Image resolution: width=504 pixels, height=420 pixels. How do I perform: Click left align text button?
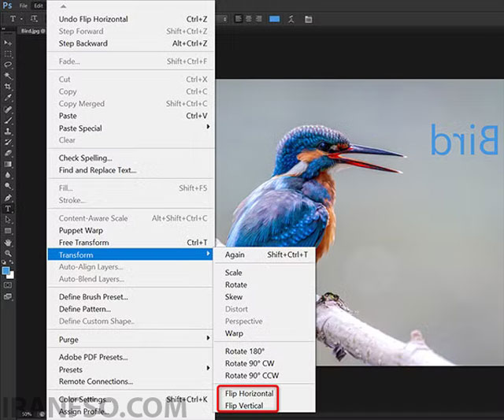point(238,19)
